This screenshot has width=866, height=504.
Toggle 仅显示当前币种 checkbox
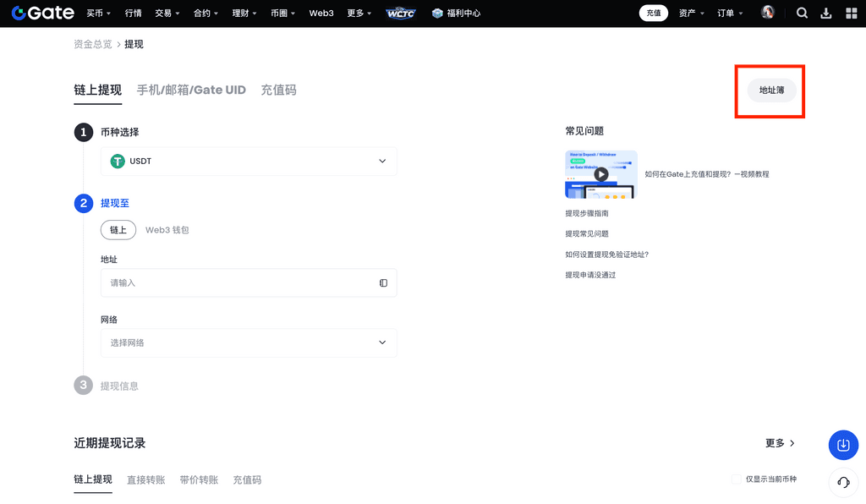point(736,479)
